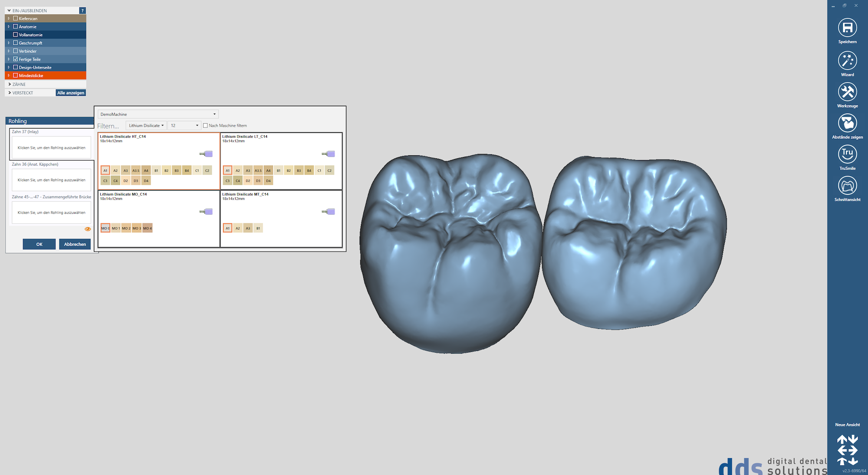
Task: Enable Nach Maschine filtern
Action: 204,125
